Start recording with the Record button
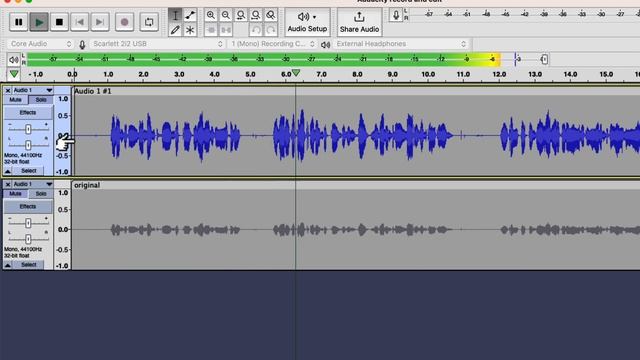Viewport: 640px width, 360px height. tap(124, 22)
